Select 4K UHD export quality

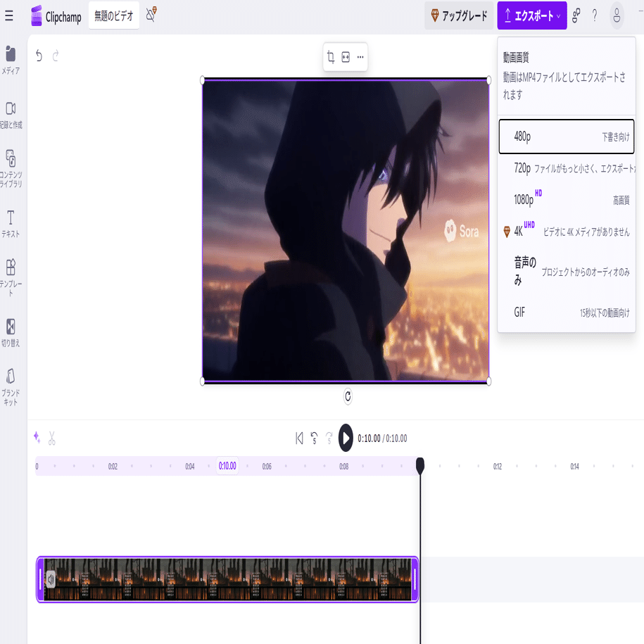pos(567,232)
